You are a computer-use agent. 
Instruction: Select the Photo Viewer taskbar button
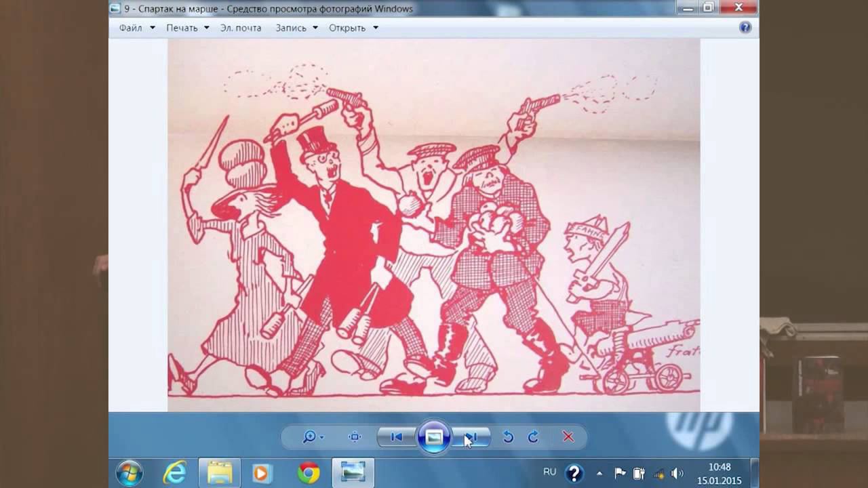point(353,472)
